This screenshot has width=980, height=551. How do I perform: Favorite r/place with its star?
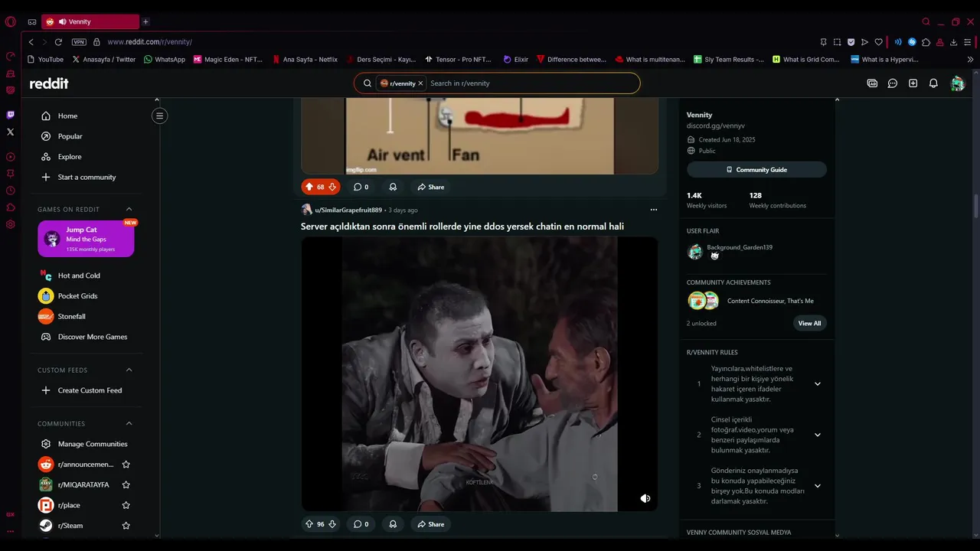[x=126, y=505]
